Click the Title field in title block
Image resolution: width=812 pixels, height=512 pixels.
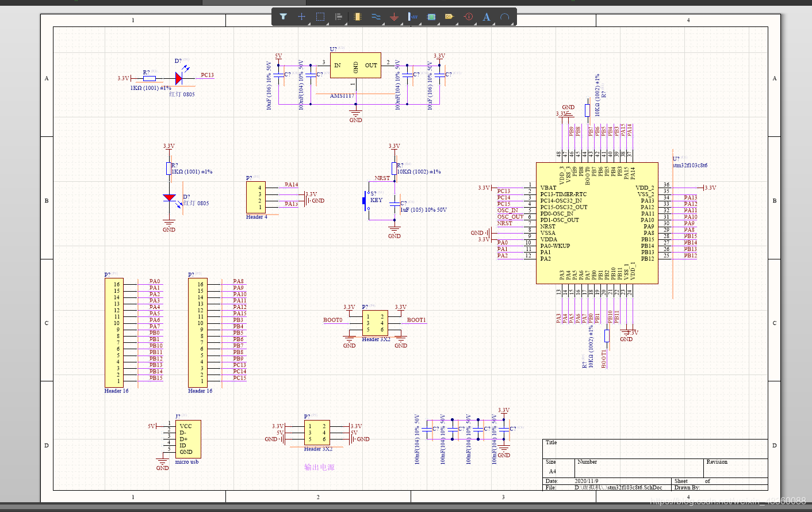click(655, 449)
